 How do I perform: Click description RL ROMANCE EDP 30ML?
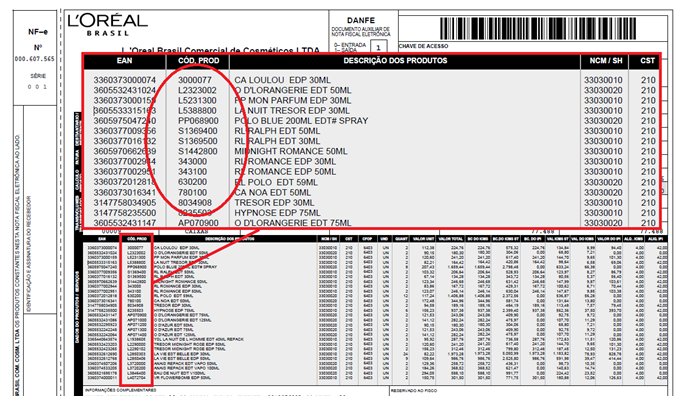pyautogui.click(x=285, y=162)
